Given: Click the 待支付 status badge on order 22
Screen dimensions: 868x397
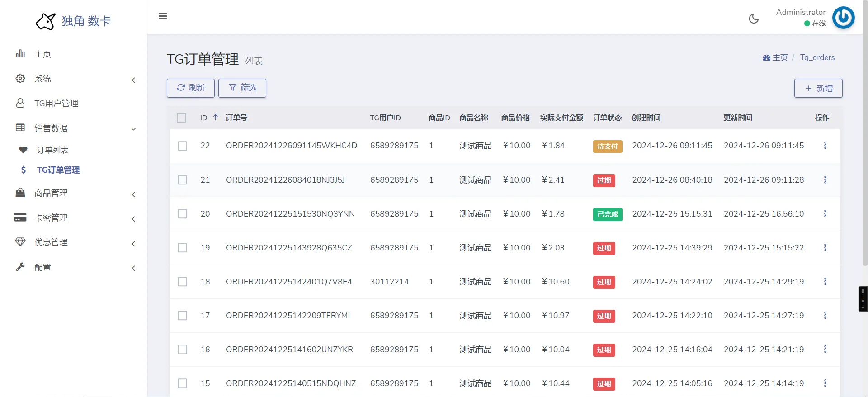Looking at the screenshot, I should click(607, 146).
